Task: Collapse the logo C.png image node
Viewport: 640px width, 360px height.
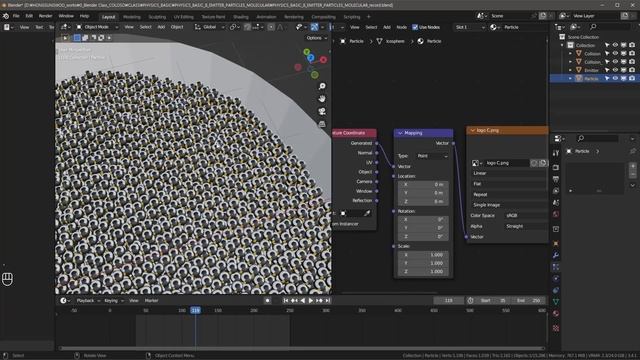Action: (x=473, y=130)
